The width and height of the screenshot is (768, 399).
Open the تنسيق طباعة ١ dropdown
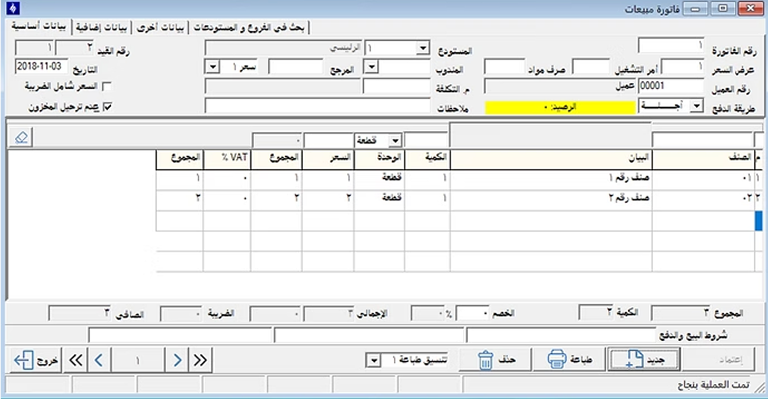373,361
